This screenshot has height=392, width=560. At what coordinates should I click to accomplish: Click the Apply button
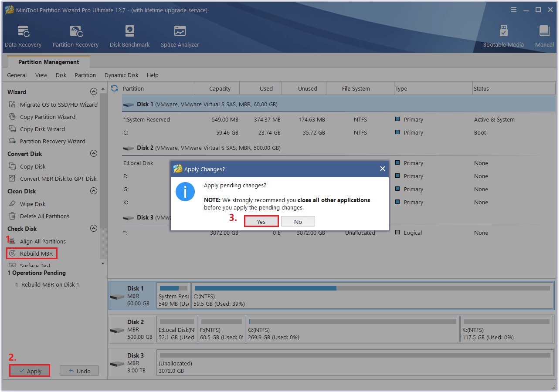pyautogui.click(x=30, y=371)
